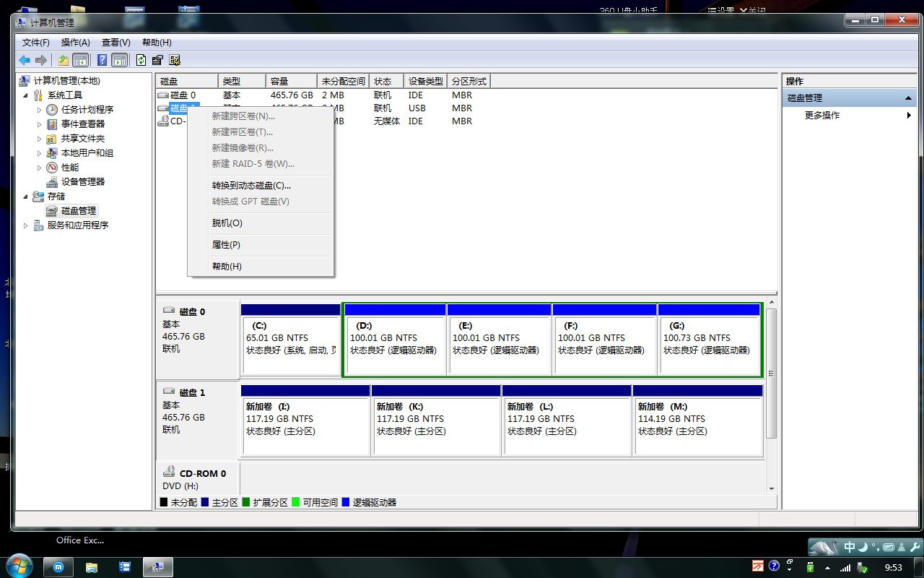This screenshot has width=924, height=578.
Task: Click the Up one level folder icon
Action: pos(64,61)
